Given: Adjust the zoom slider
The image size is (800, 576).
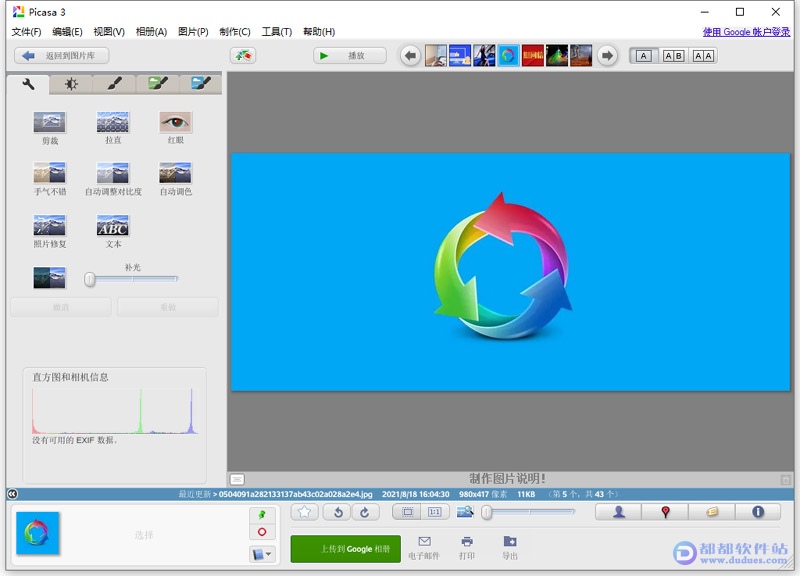Looking at the screenshot, I should pos(528,512).
